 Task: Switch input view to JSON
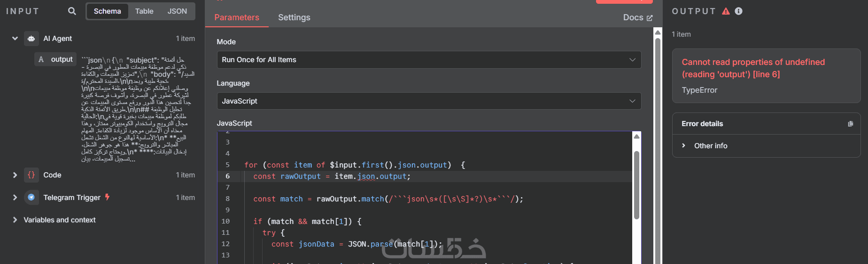pos(177,11)
